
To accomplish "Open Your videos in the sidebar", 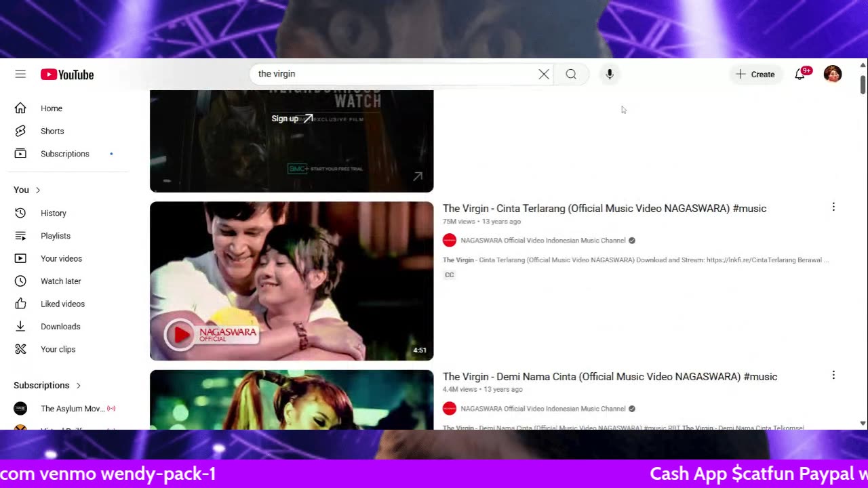I will point(61,259).
